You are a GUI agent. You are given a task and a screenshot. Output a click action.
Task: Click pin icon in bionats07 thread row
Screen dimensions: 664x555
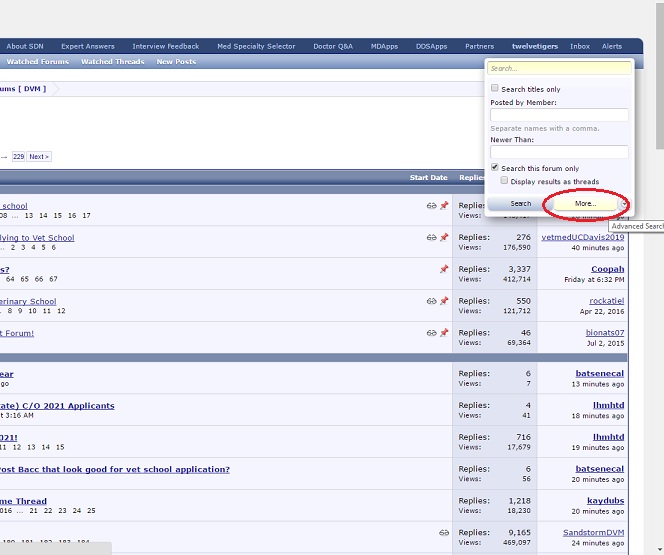[444, 333]
